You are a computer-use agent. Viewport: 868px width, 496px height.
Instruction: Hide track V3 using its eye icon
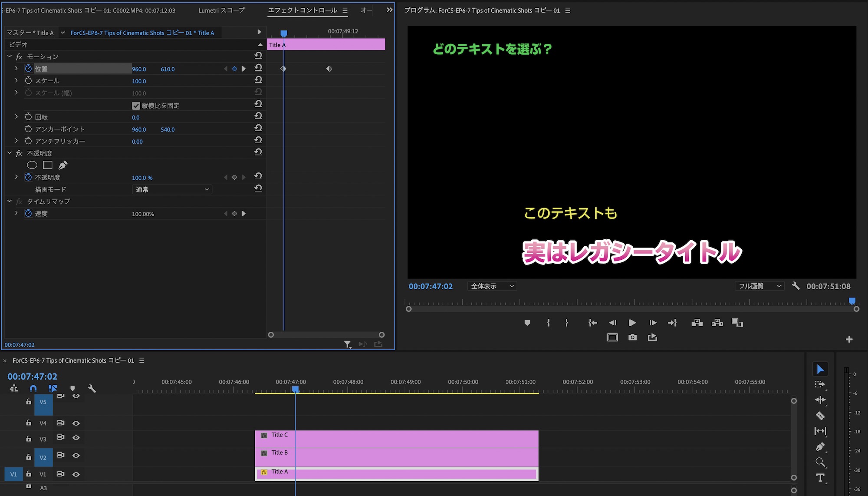[76, 438]
